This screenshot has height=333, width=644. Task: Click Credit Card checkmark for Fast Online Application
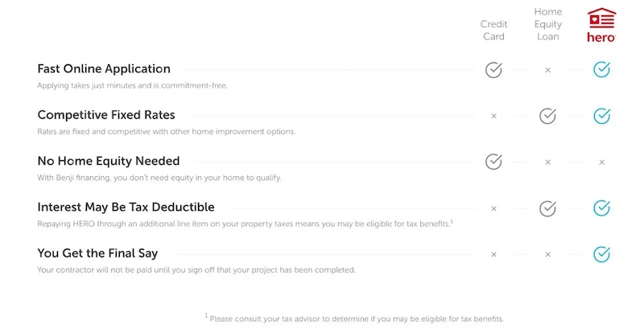(x=493, y=70)
